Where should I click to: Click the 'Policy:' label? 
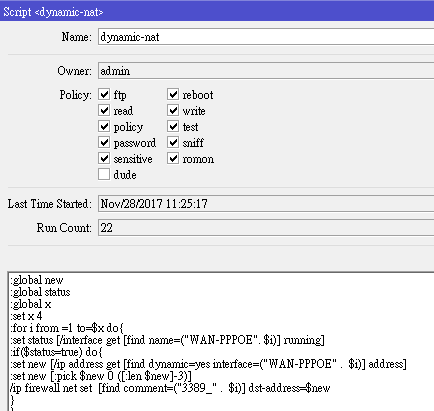coord(75,95)
